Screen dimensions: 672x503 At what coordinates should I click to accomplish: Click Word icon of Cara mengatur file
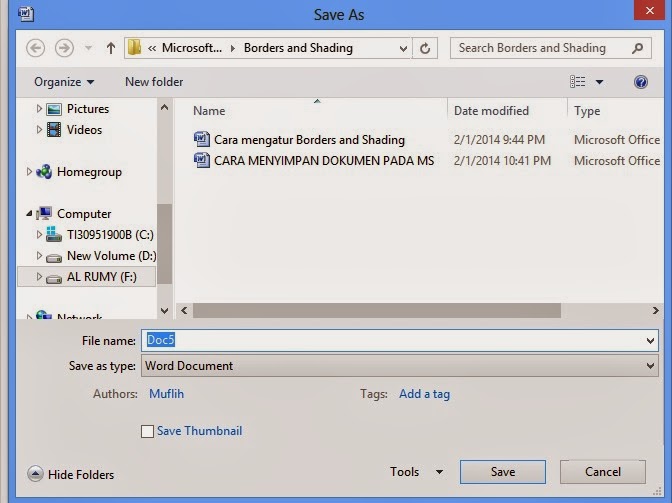[202, 139]
